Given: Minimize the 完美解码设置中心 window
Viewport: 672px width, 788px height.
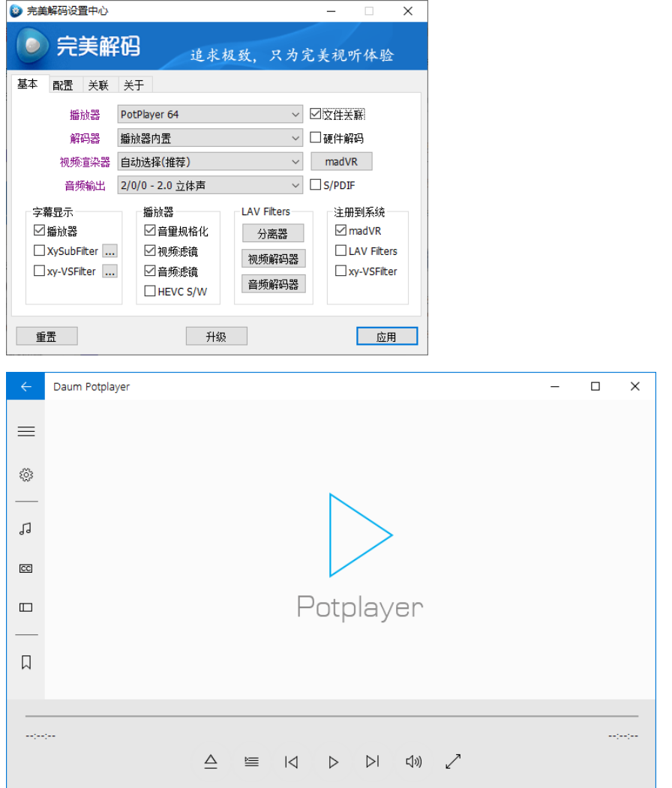Looking at the screenshot, I should pyautogui.click(x=331, y=11).
